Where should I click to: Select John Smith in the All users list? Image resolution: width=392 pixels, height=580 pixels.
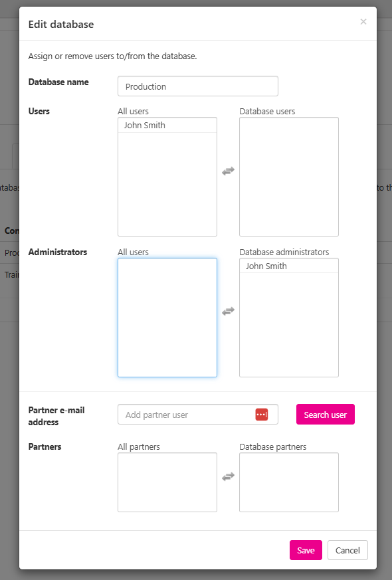[x=167, y=125]
